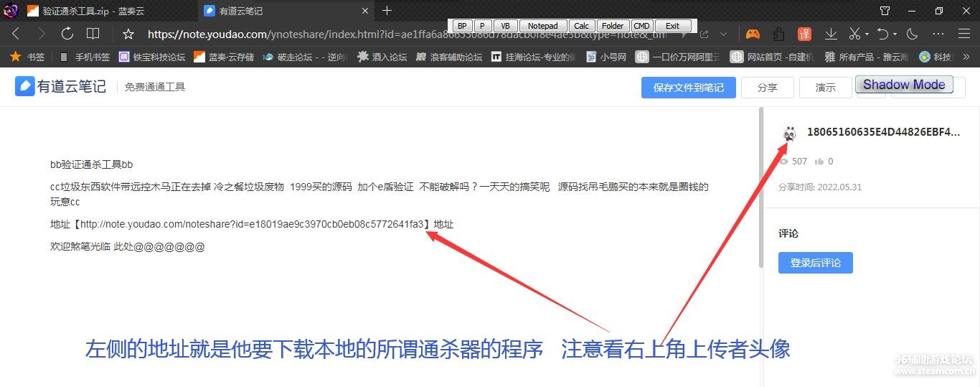Show more bookmarks via the double chevron
The height and width of the screenshot is (387, 980).
tap(965, 57)
